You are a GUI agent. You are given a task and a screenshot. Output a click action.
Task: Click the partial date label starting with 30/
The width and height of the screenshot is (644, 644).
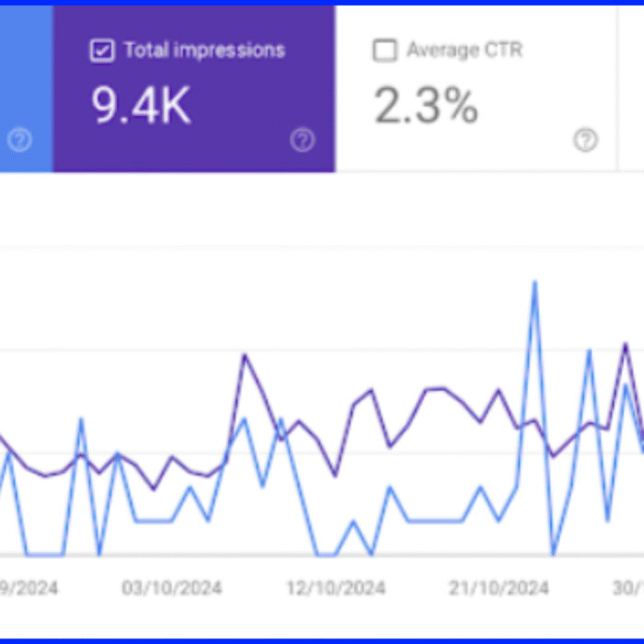point(629,588)
